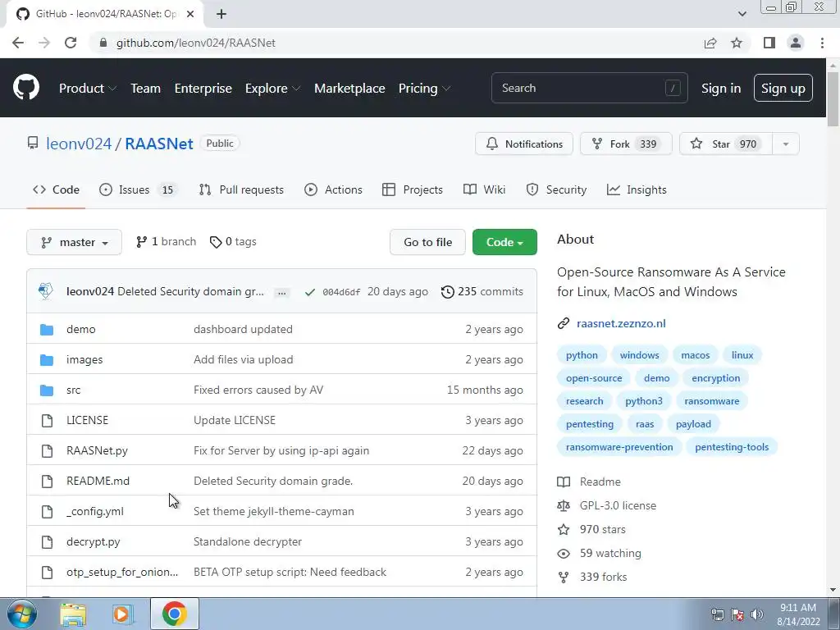Fork the repository with Fork button
Screen dimensions: 840x630
click(x=626, y=144)
